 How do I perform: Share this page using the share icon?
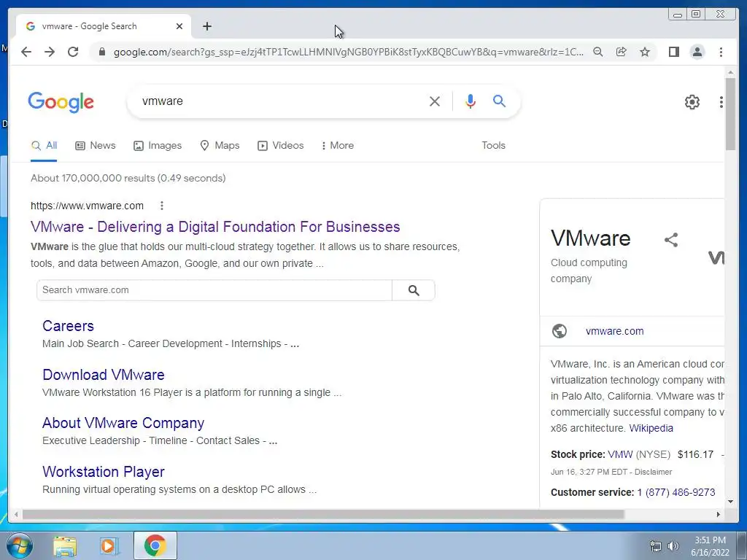click(x=622, y=52)
